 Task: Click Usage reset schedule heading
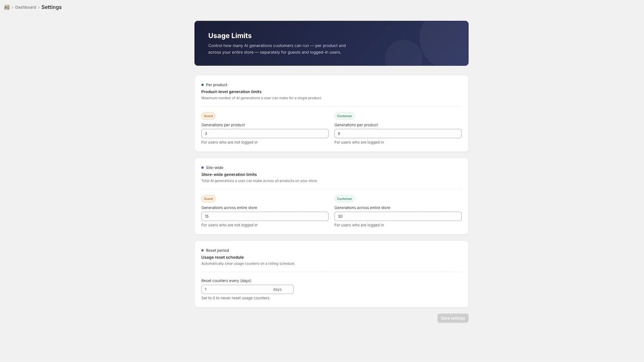223,257
